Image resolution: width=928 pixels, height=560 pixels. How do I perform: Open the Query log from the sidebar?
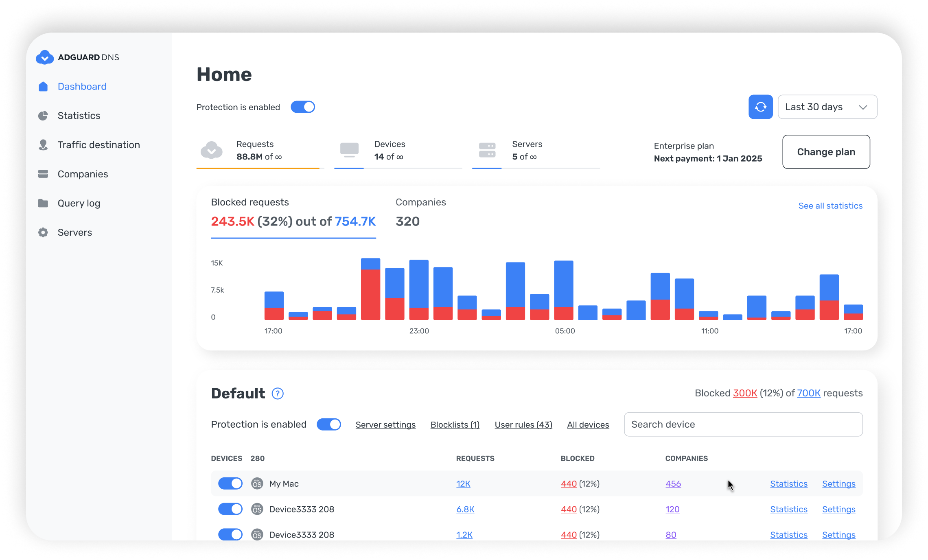pyautogui.click(x=78, y=203)
